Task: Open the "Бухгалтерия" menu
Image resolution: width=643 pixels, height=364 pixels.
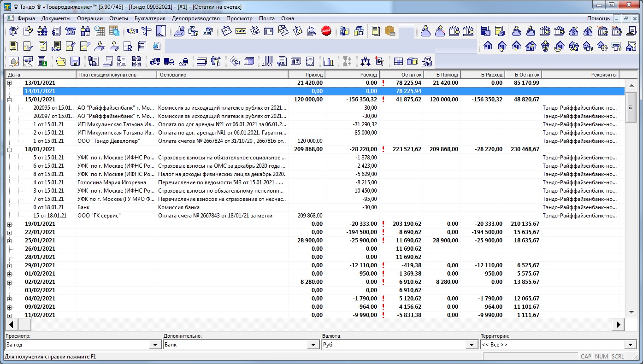Action: pos(150,18)
